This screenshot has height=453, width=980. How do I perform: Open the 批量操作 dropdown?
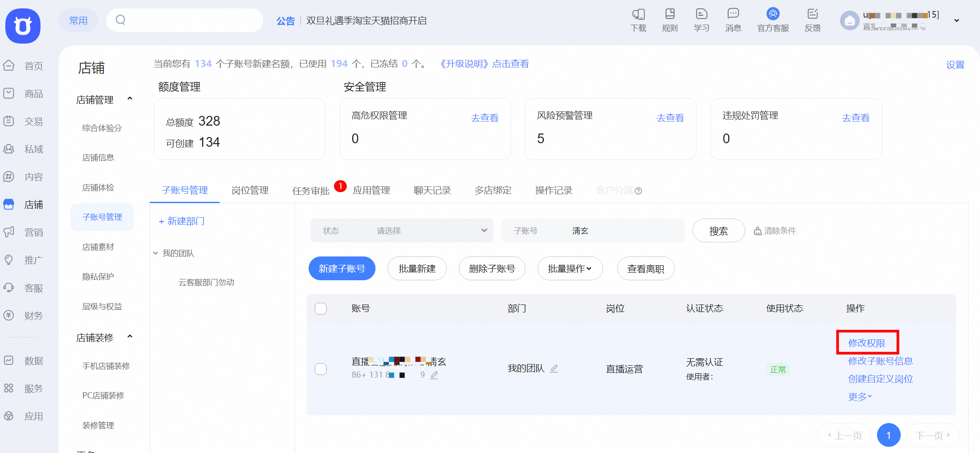(570, 268)
